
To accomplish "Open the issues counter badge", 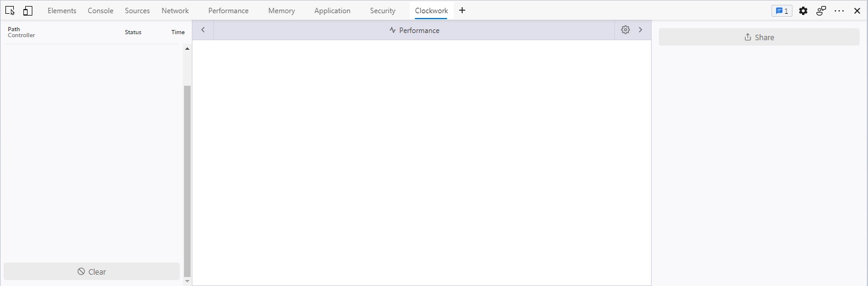I will coord(782,11).
